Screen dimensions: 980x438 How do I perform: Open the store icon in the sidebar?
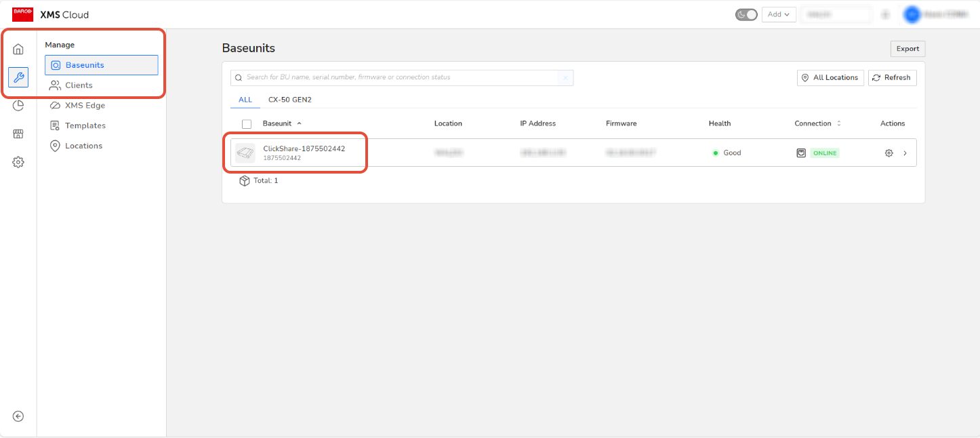18,134
